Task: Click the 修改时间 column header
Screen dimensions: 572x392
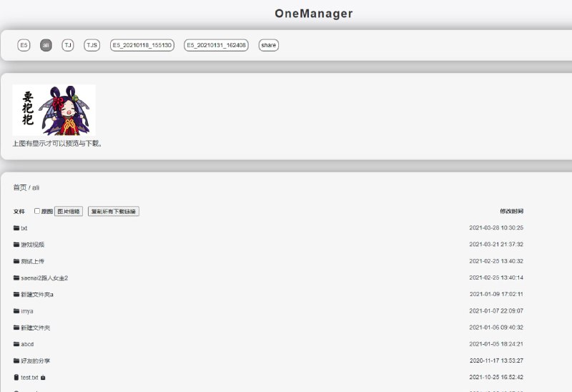Action: pyautogui.click(x=511, y=211)
